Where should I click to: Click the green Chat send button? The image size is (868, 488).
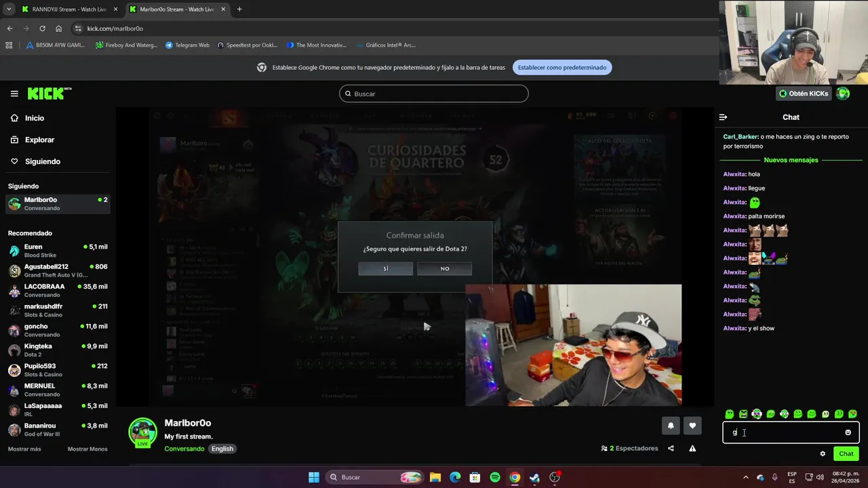coord(846,453)
